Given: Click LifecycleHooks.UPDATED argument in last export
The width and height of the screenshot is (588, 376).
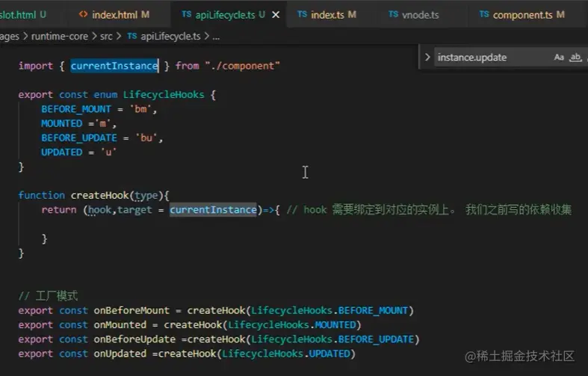Looking at the screenshot, I should (285, 354).
